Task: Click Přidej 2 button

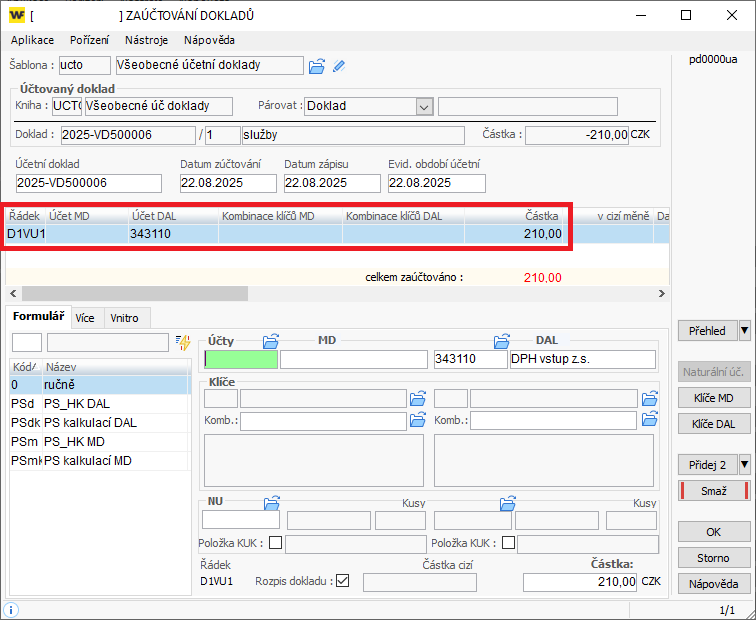Action: pos(707,465)
